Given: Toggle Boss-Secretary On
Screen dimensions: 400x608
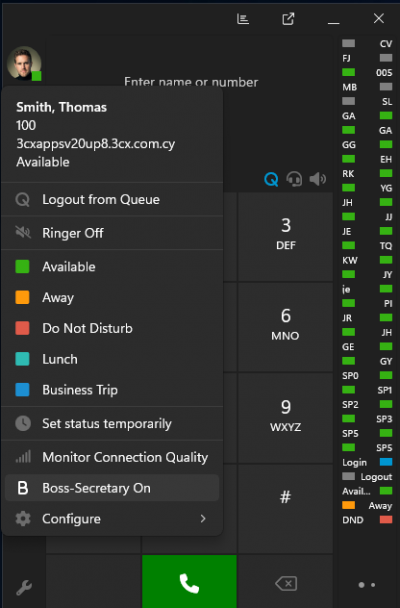Looking at the screenshot, I should [112, 488].
